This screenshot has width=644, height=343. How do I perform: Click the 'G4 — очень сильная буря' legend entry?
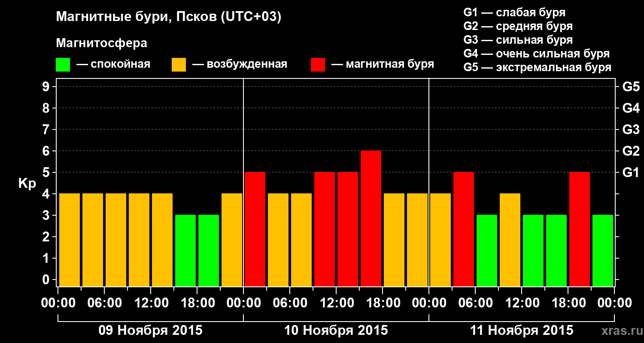[x=537, y=54]
